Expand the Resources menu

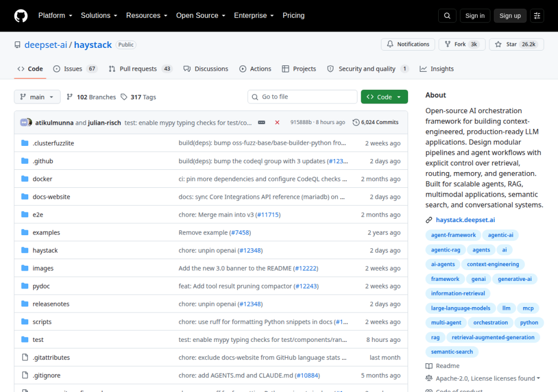pyautogui.click(x=147, y=16)
